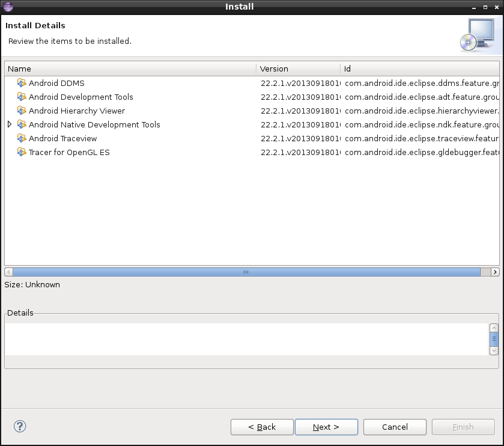Open the help question mark icon
This screenshot has width=504, height=446.
(20, 426)
